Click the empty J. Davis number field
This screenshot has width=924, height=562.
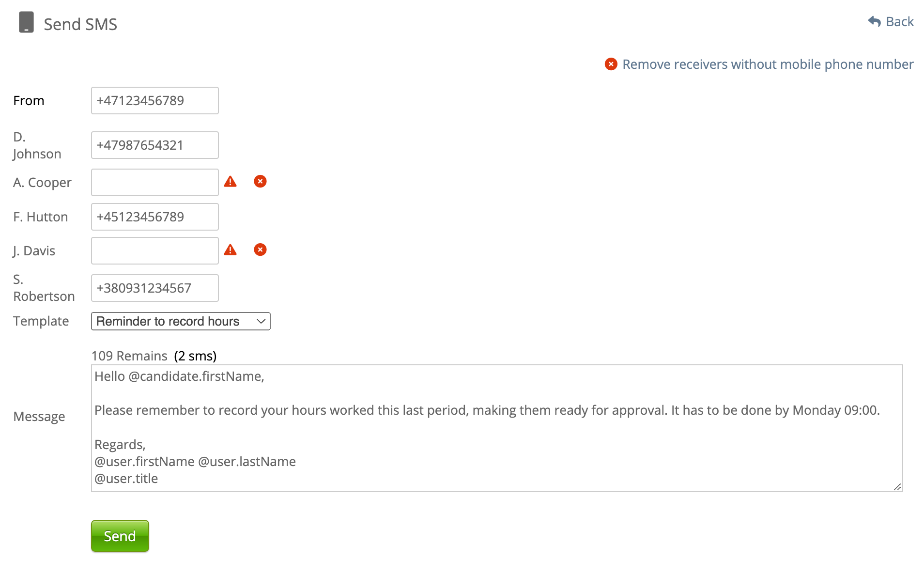155,251
